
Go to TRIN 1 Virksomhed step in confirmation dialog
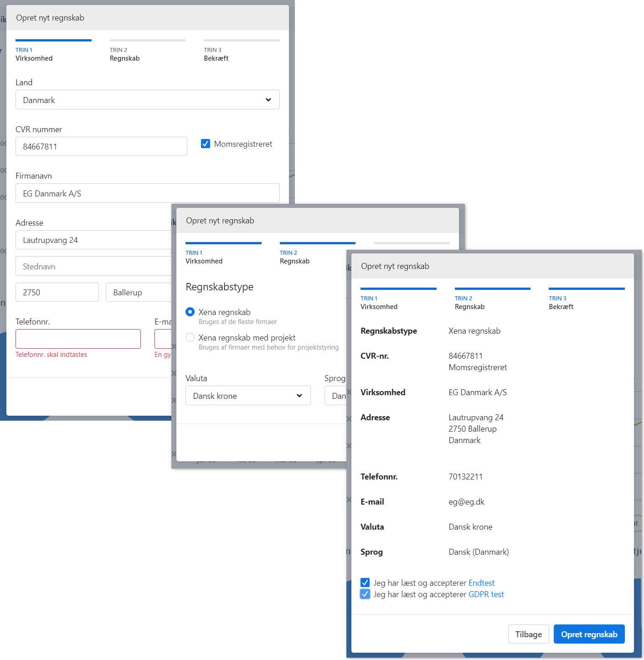click(379, 302)
